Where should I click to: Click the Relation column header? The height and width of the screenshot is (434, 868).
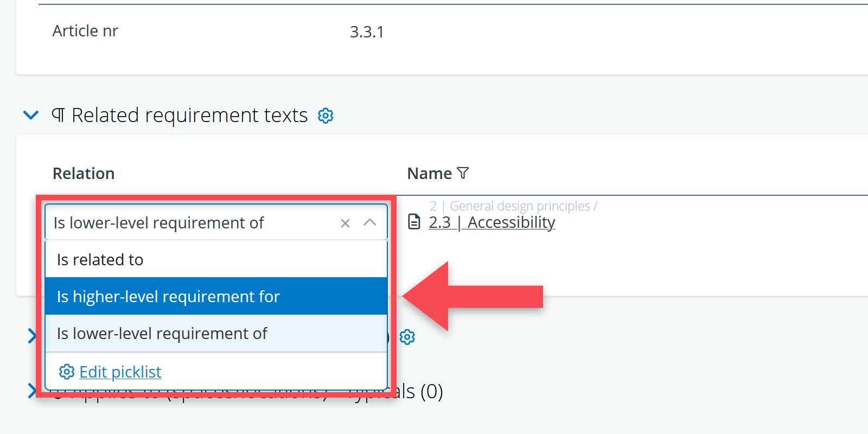[84, 174]
